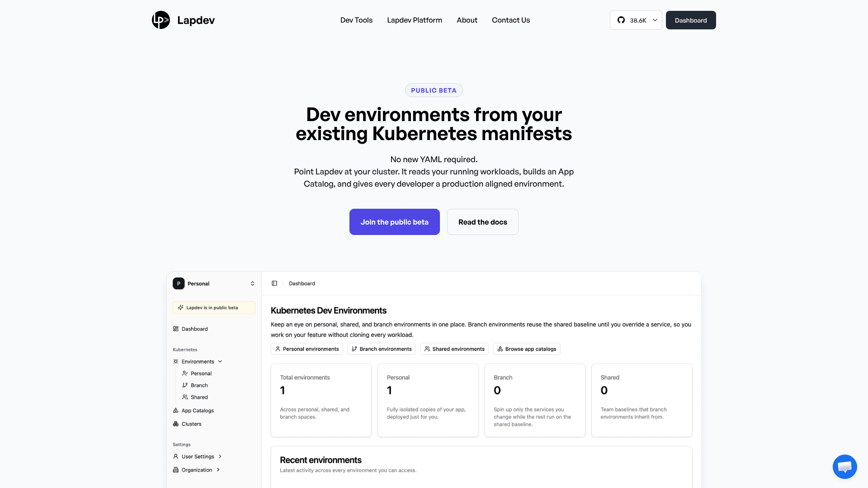Viewport: 868px width, 488px height.
Task: Click the Personal user icon in sidebar
Action: pos(185,373)
